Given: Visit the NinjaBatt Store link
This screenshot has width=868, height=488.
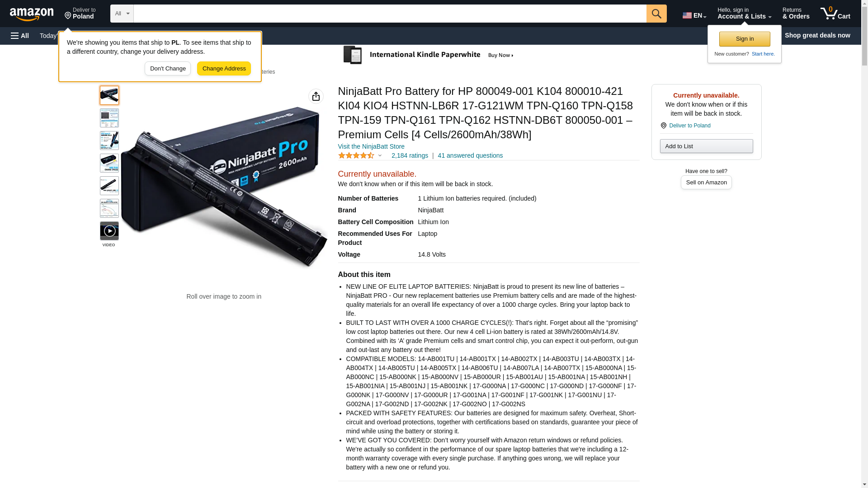Looking at the screenshot, I should pos(371,146).
